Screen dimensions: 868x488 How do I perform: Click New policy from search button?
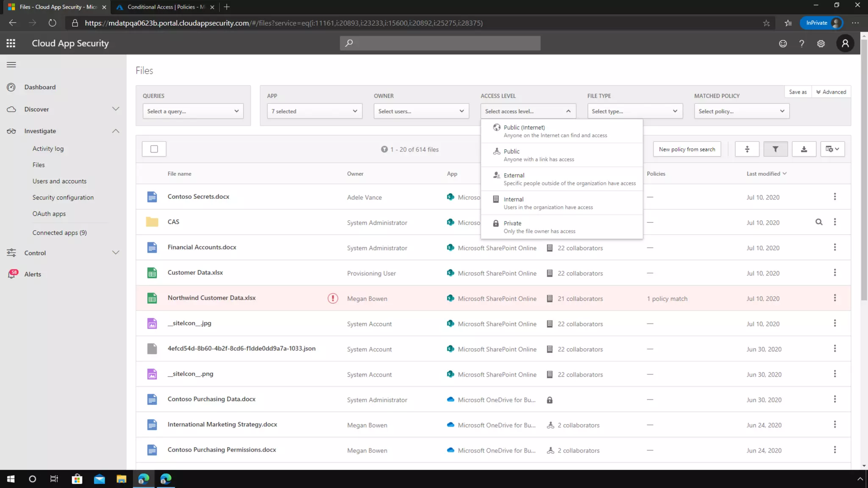[687, 149]
